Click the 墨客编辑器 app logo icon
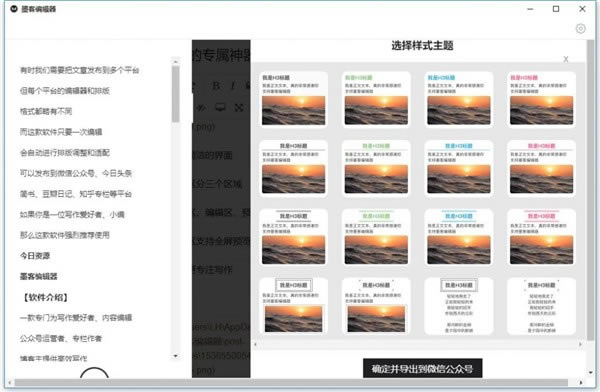This screenshot has height=392, width=600. [x=14, y=9]
